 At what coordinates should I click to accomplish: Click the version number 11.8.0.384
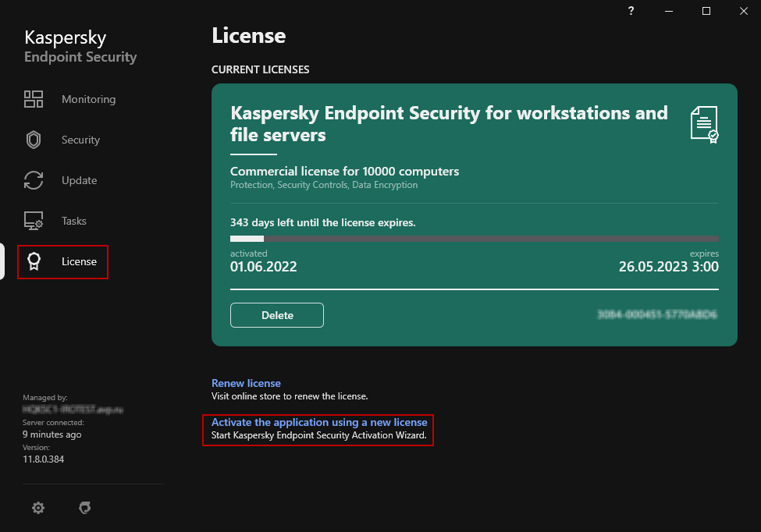[x=44, y=459]
